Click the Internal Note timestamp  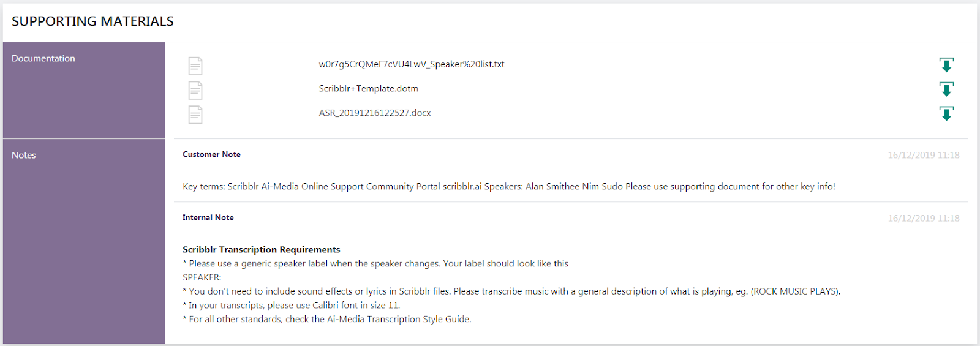[x=923, y=219]
